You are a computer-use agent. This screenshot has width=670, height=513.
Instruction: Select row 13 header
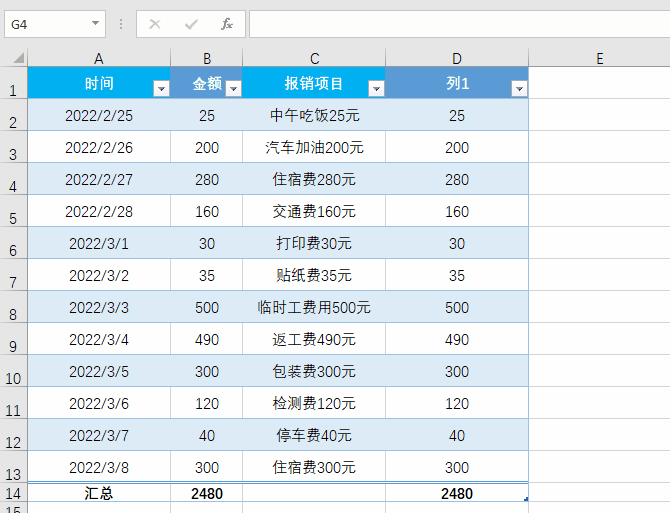pos(13,467)
